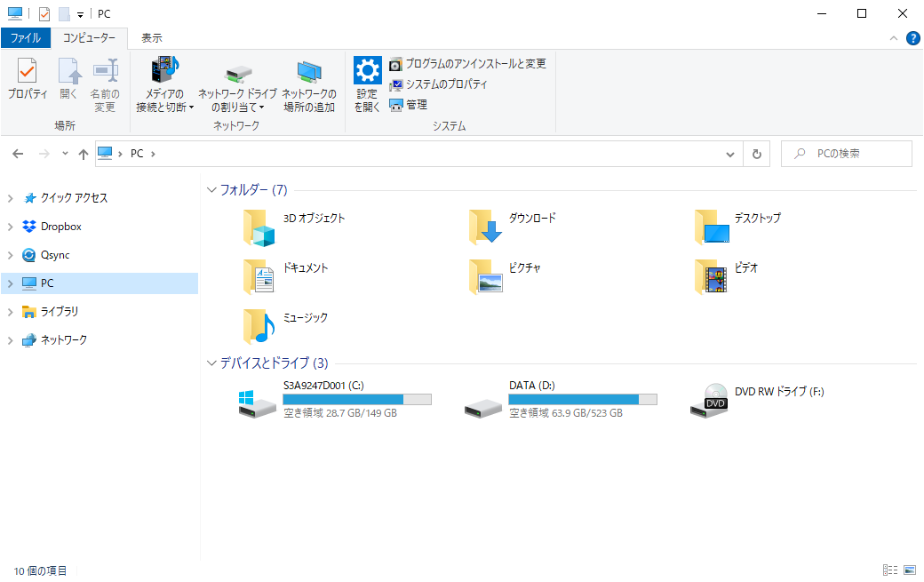Select the DVD RW ドライブ (F:) icon

point(709,401)
